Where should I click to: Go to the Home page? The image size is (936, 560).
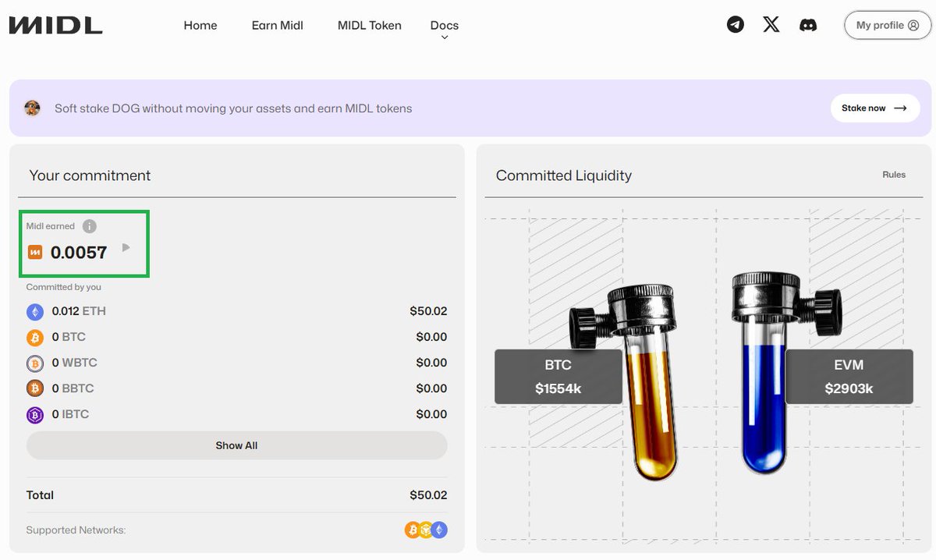tap(200, 25)
